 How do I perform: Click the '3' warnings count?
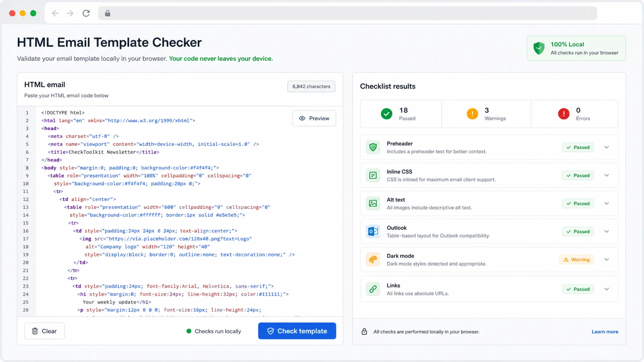pyautogui.click(x=487, y=110)
